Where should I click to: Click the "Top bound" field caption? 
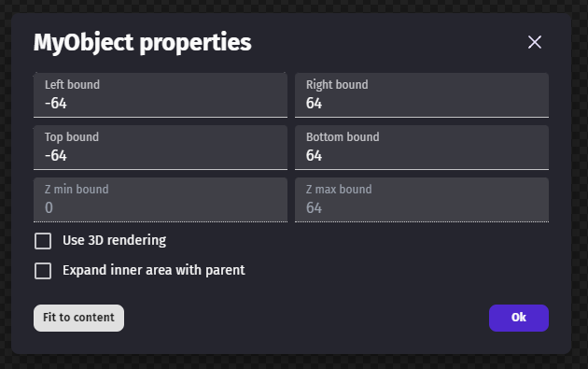click(72, 137)
